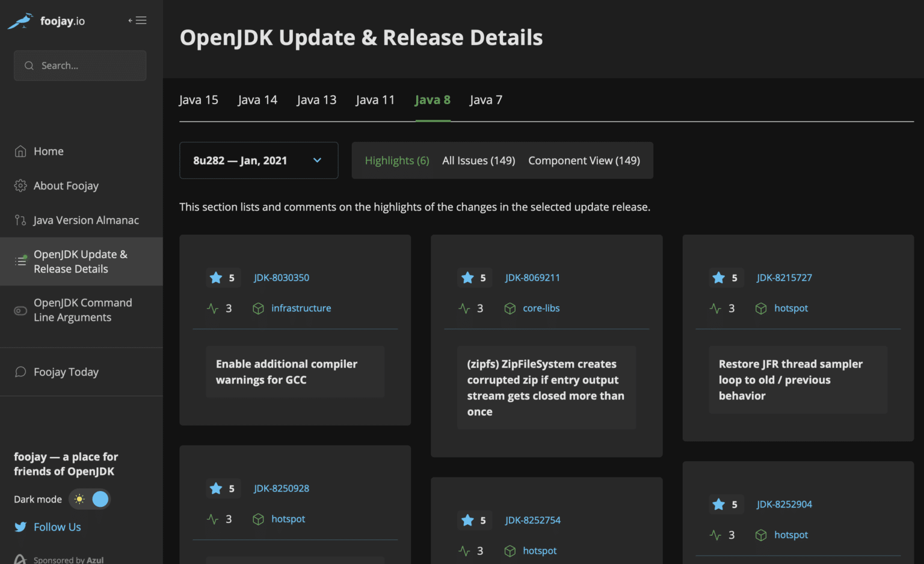Open Foojay Today via chat bubble icon
924x564 pixels.
20,372
